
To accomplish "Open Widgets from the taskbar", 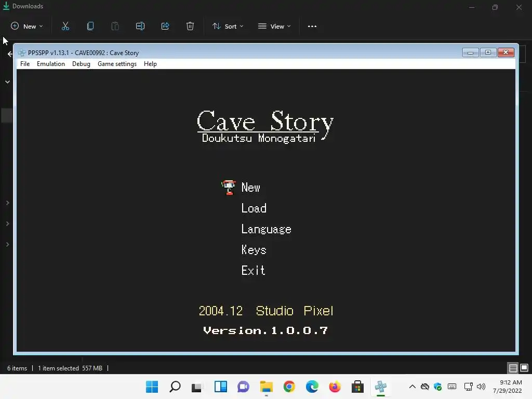I will pos(220,387).
